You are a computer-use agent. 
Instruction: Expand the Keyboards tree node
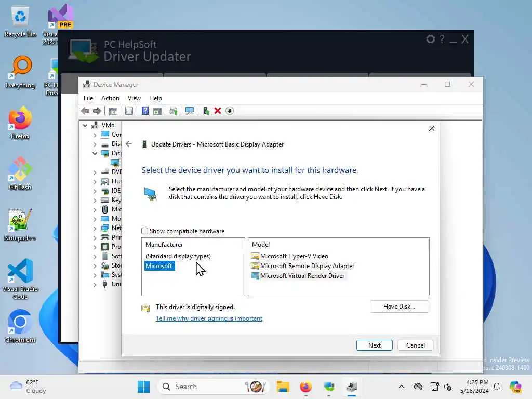tap(95, 200)
